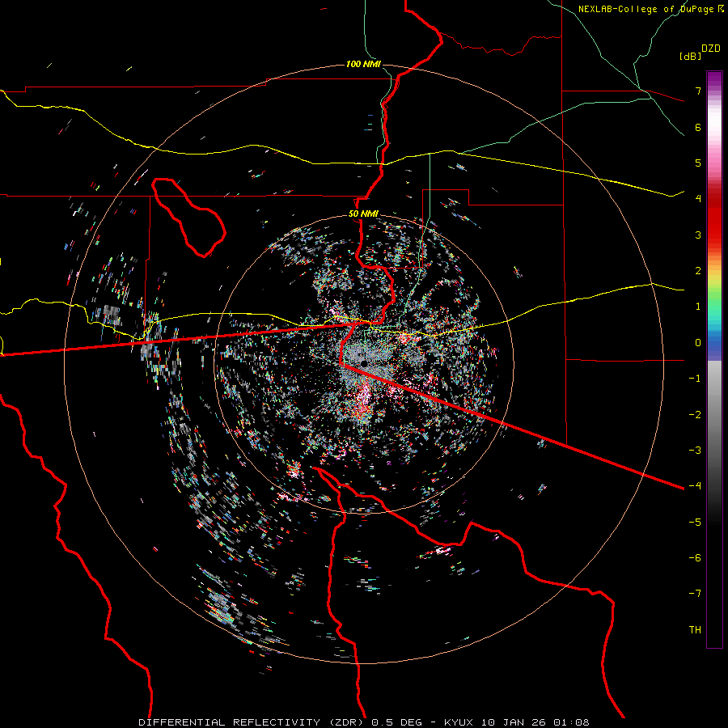Click the NEXLAB-College of DuPage watermark text
728x728 pixels.
pos(645,9)
